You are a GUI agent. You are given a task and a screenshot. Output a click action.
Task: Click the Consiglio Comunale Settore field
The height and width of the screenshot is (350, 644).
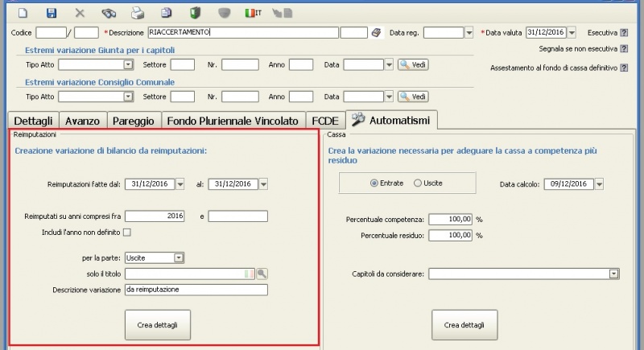click(x=183, y=97)
